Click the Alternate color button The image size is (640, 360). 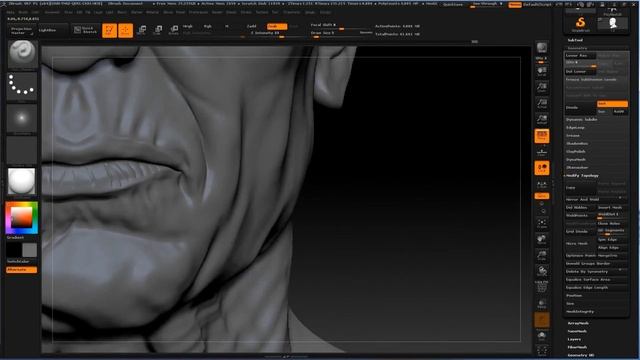coord(22,270)
